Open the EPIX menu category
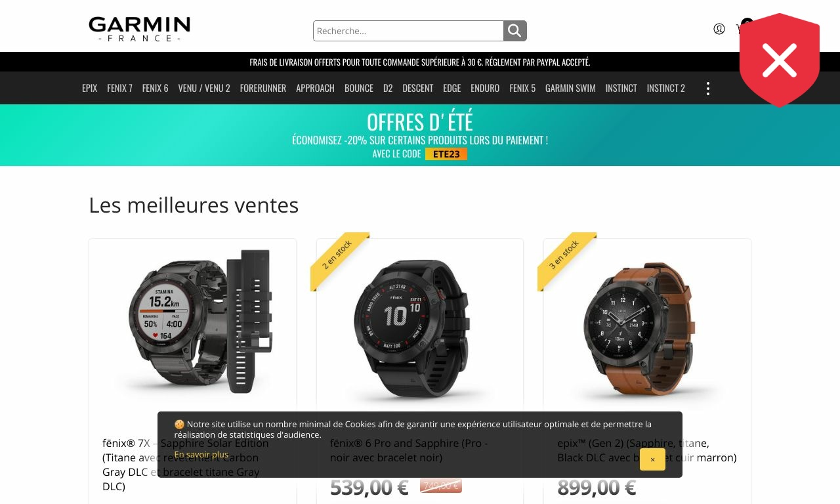 (90, 88)
